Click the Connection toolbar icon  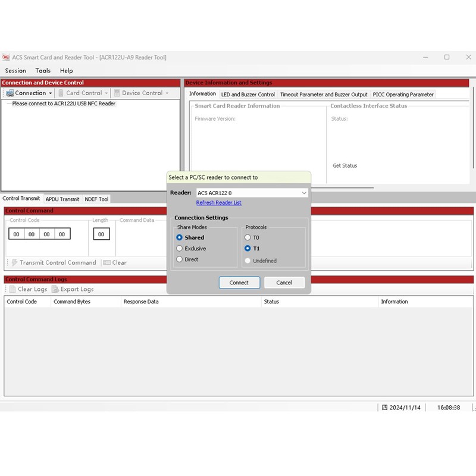click(x=10, y=93)
